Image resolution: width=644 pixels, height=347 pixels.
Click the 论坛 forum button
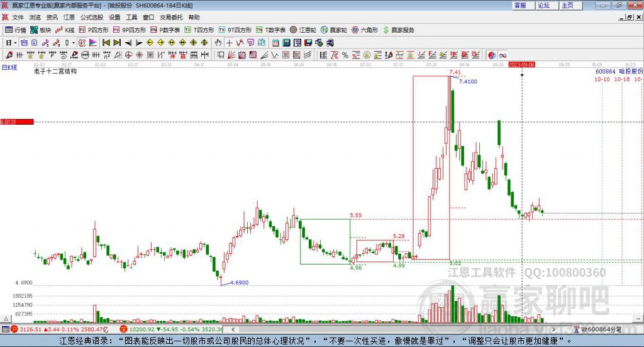[x=547, y=5]
